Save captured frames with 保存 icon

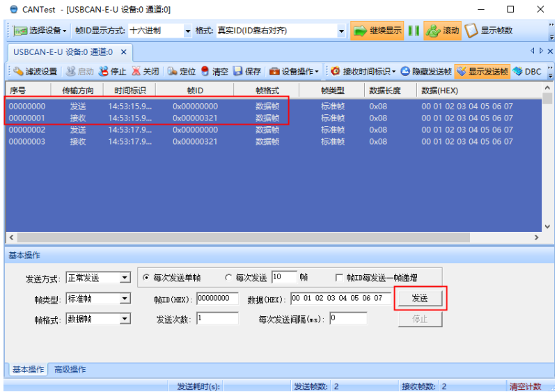coord(247,72)
